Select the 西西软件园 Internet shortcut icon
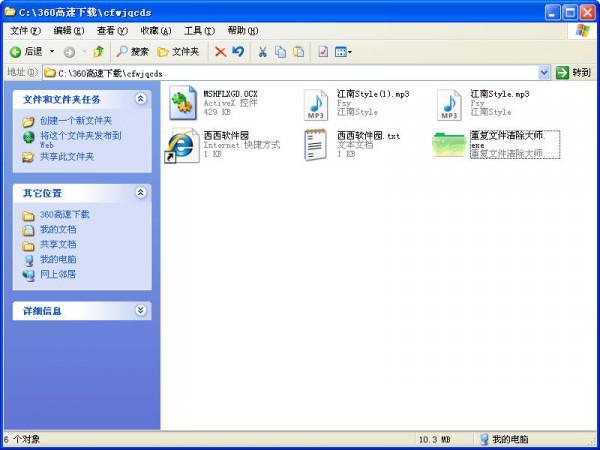Viewport: 600px width, 450px height. pyautogui.click(x=183, y=145)
